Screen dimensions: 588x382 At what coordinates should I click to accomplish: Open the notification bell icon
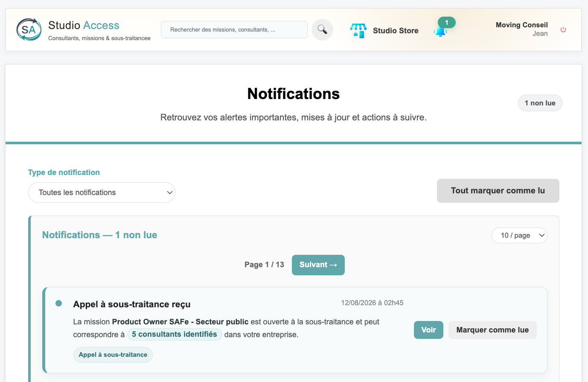pos(440,31)
